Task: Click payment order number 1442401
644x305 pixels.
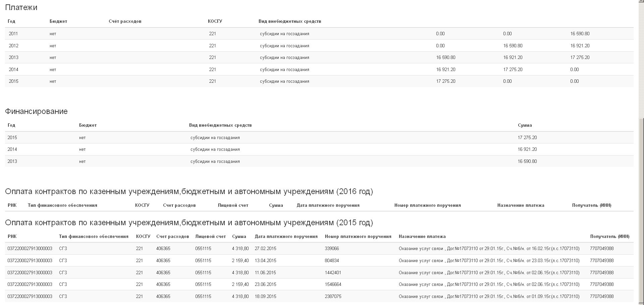Action: 333,272
